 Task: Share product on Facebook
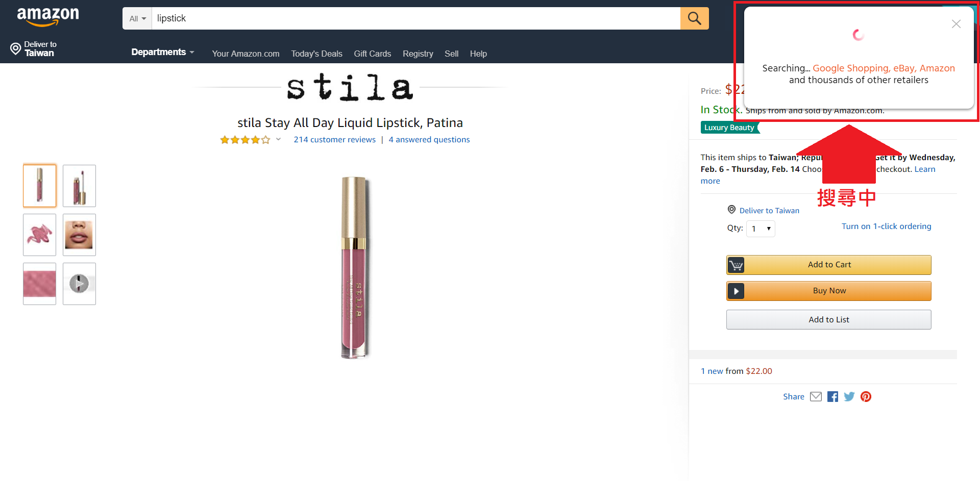pyautogui.click(x=832, y=397)
